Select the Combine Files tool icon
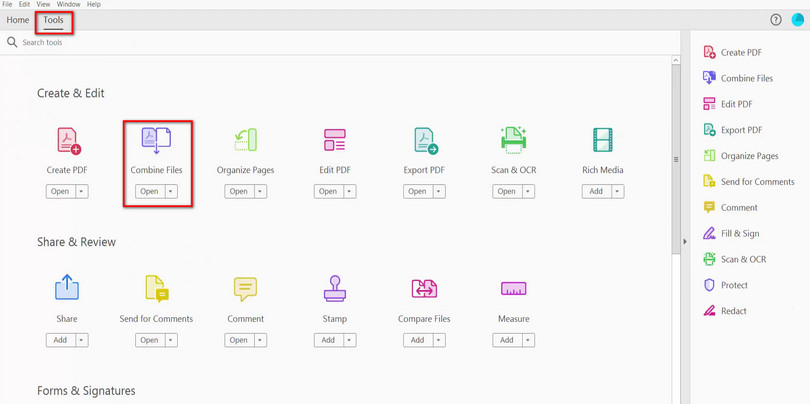 pyautogui.click(x=156, y=140)
